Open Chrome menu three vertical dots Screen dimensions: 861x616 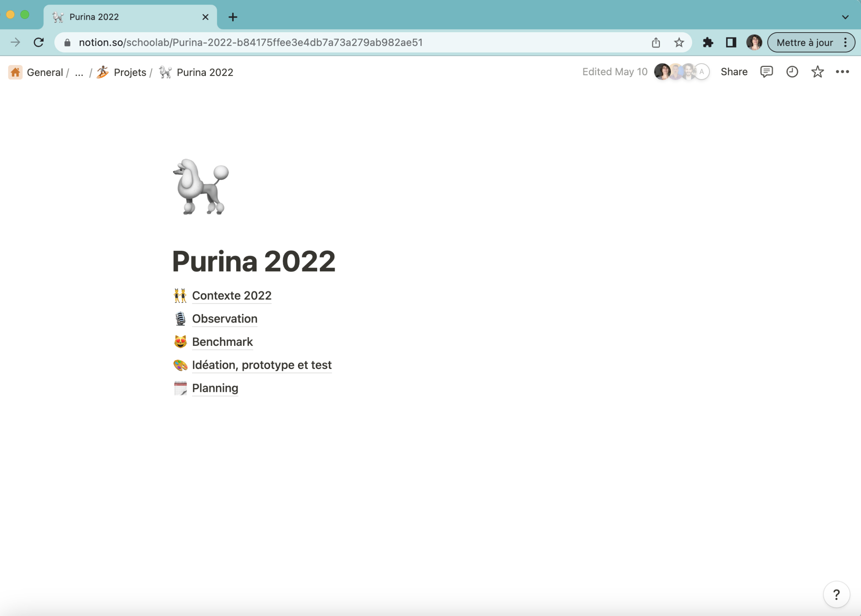(x=845, y=43)
